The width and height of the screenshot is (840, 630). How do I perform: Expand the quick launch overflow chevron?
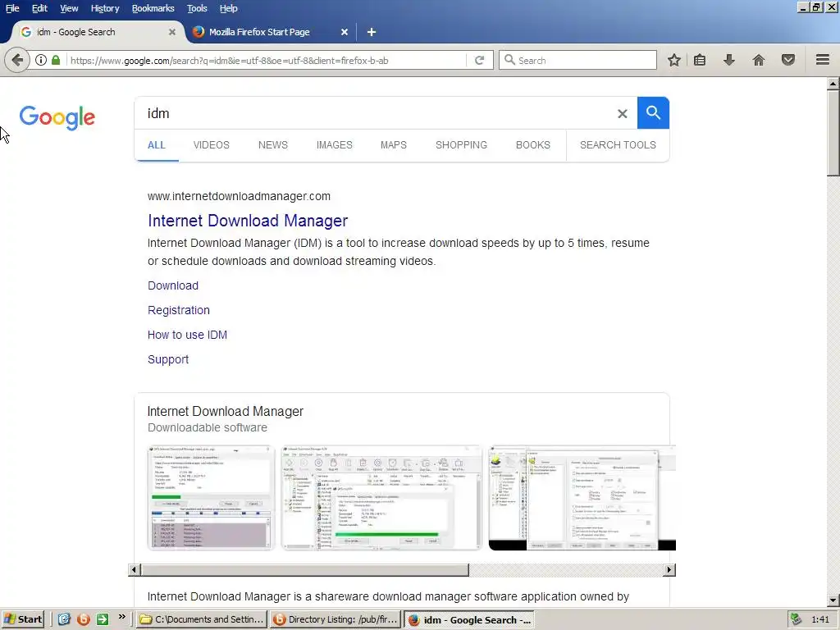(121, 617)
